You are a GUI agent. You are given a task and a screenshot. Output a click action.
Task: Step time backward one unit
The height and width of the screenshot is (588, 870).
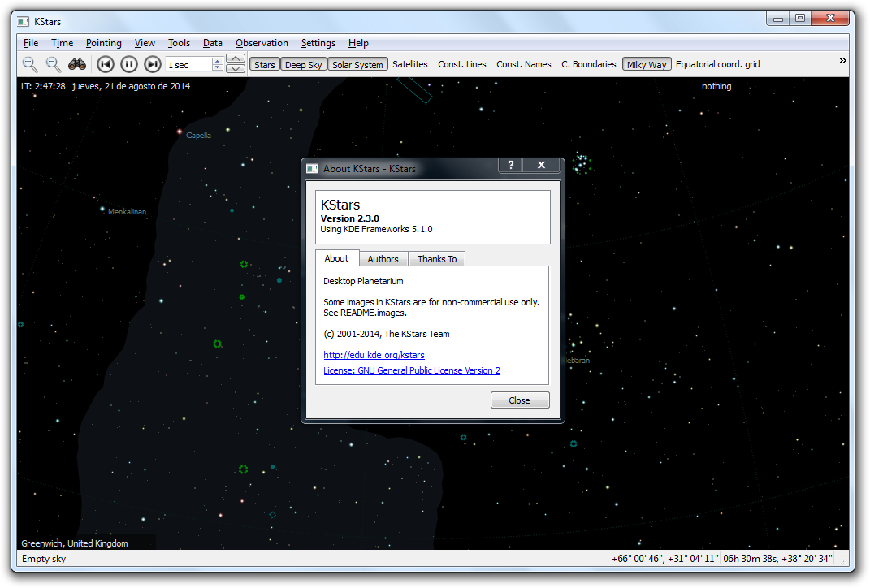click(106, 64)
